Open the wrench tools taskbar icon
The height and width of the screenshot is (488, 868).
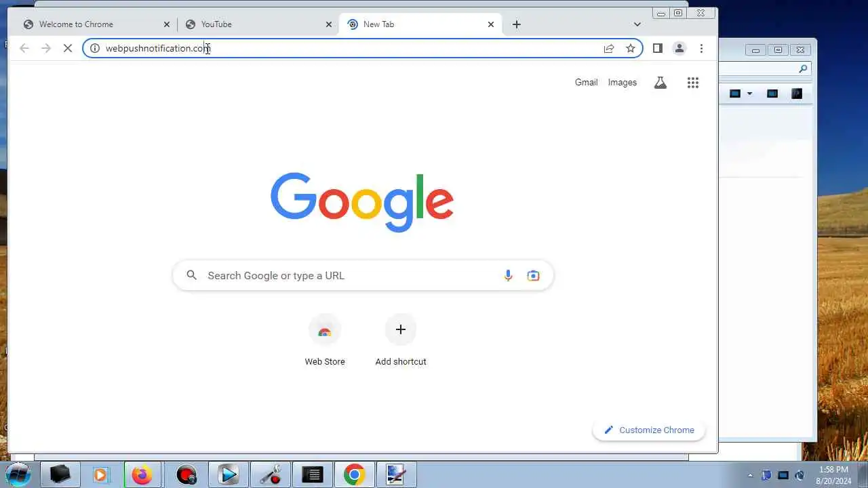pos(271,475)
